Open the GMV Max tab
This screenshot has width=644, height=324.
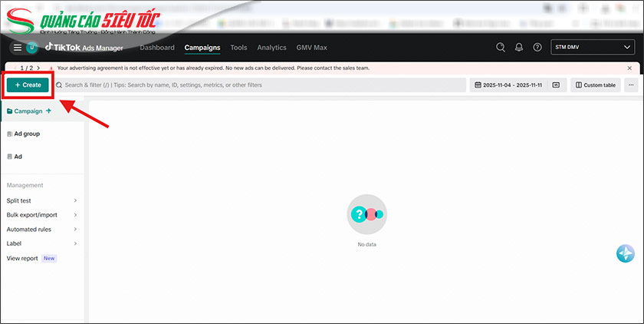click(x=311, y=48)
